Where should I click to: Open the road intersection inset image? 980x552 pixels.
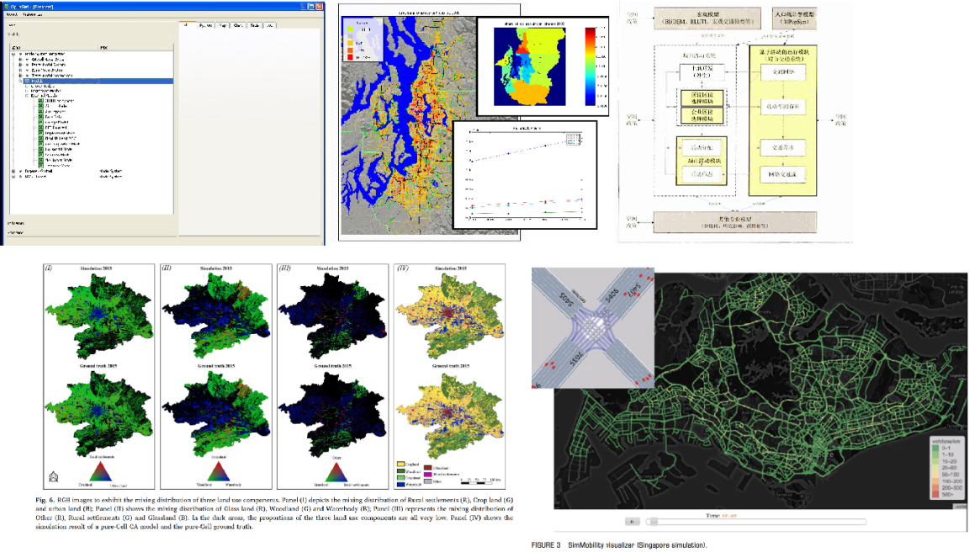(x=595, y=326)
